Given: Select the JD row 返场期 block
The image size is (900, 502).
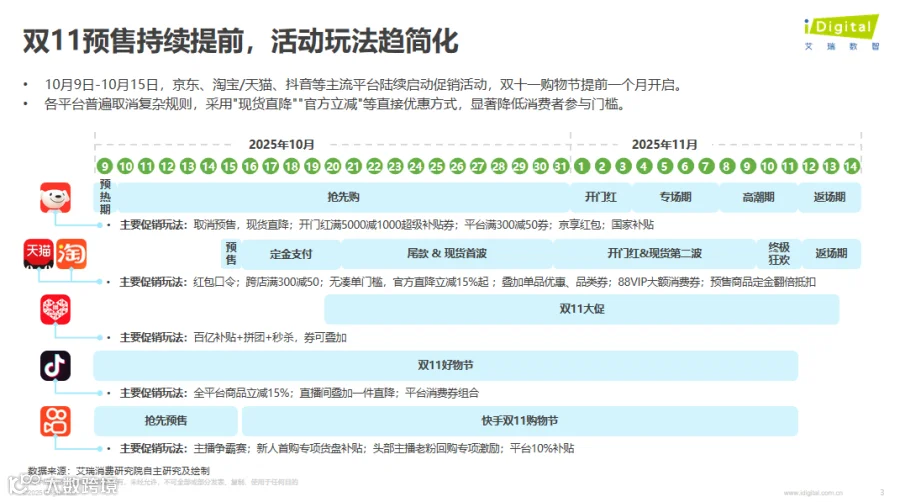Looking at the screenshot, I should 829,197.
